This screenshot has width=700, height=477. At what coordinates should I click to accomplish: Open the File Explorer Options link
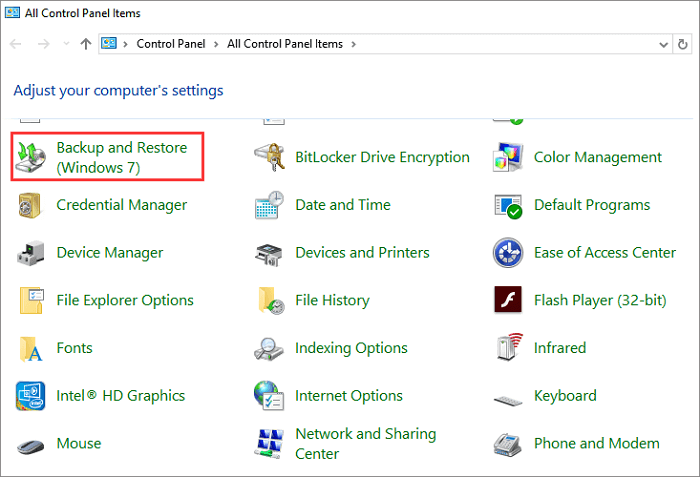tap(125, 300)
